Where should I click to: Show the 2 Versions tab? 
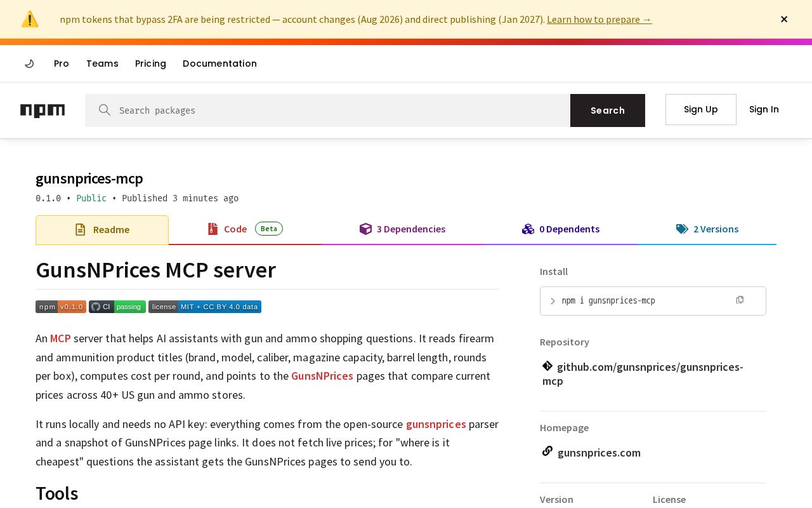tap(707, 229)
